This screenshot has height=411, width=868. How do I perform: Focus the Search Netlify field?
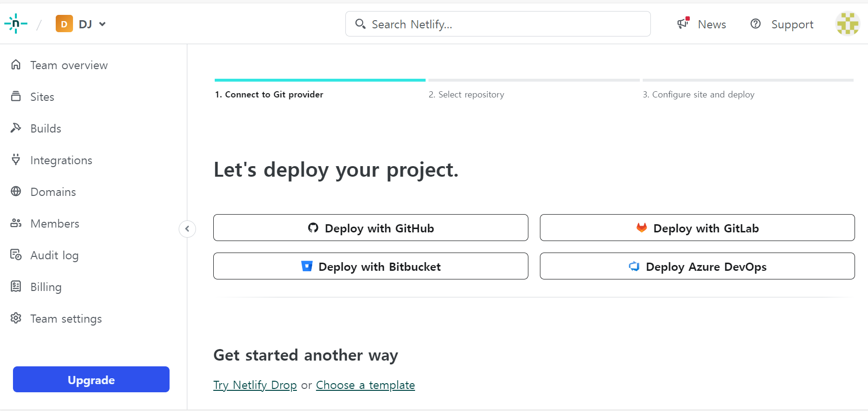498,24
